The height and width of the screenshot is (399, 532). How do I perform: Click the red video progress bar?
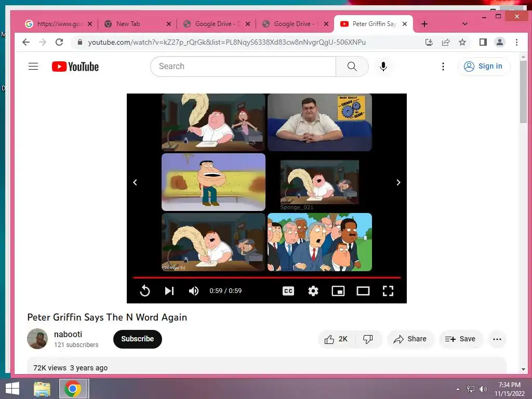pos(267,277)
